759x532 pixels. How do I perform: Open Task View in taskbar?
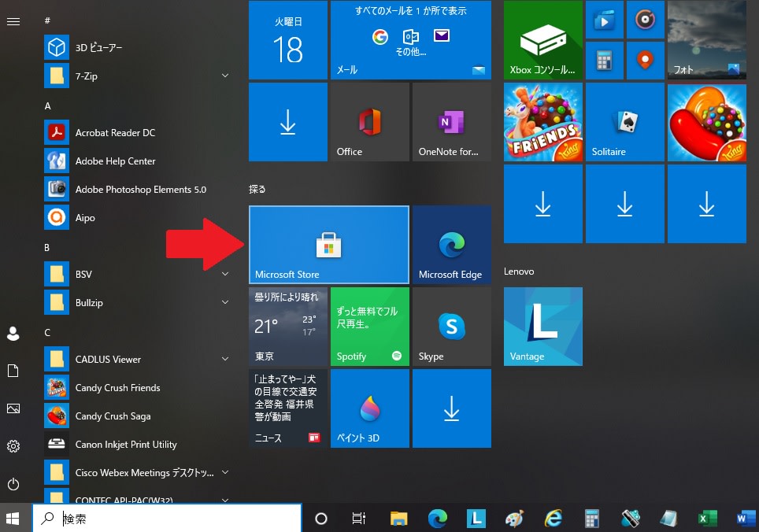[359, 519]
